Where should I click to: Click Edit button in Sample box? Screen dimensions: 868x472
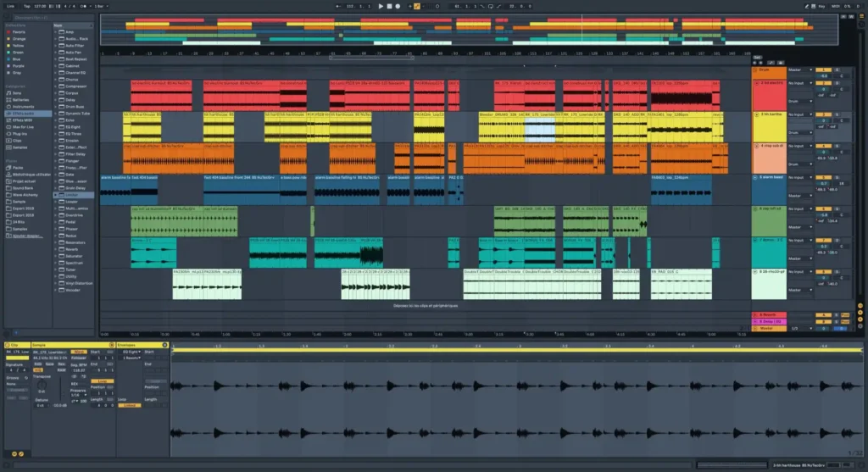(x=38, y=364)
